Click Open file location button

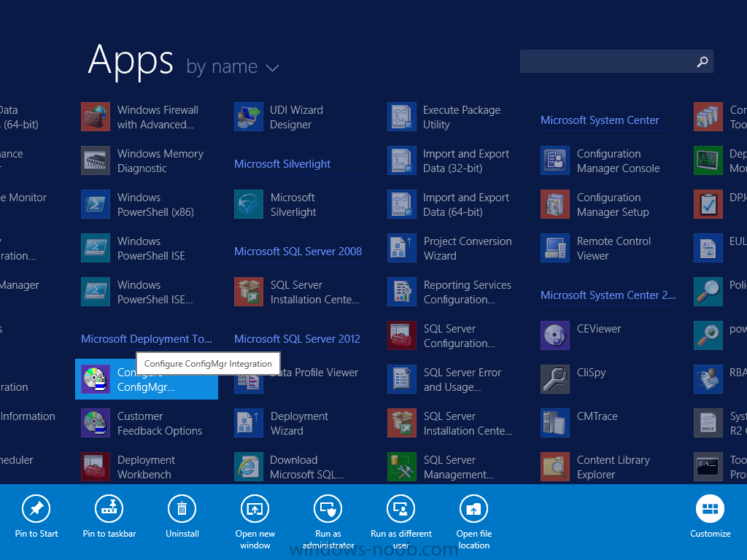474,522
